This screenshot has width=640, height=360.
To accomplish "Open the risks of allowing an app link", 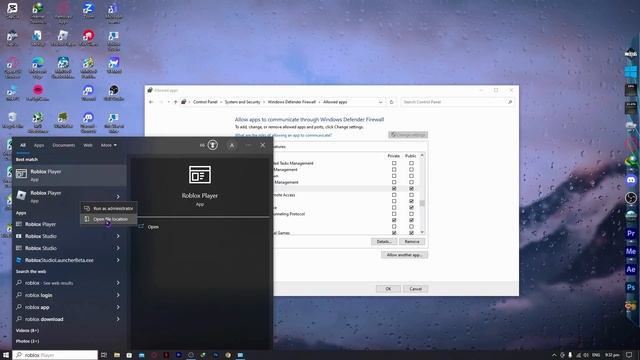I will point(283,135).
